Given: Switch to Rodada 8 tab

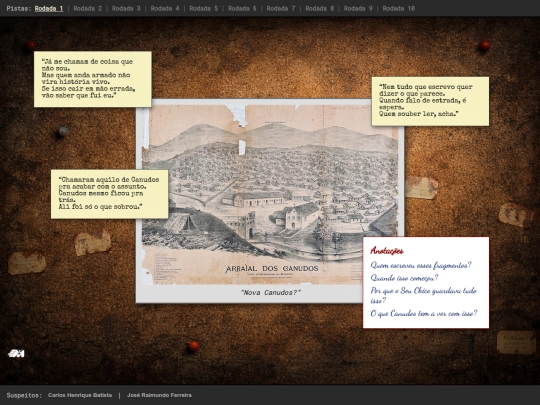Looking at the screenshot, I should pos(319,8).
